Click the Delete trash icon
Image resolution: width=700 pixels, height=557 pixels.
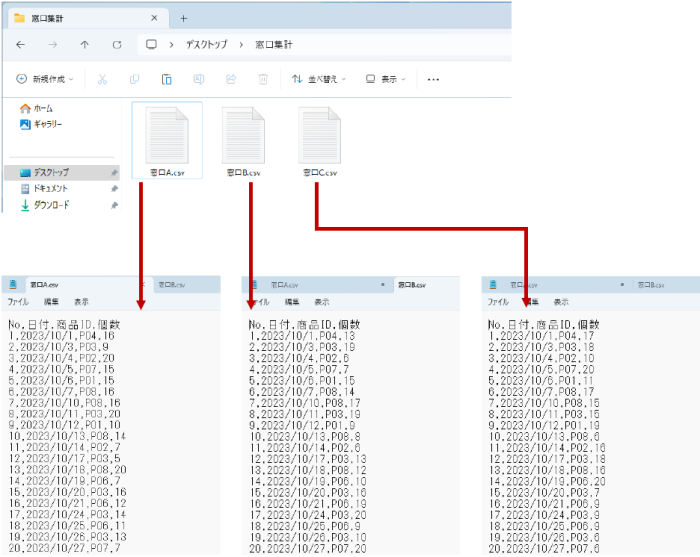pyautogui.click(x=262, y=79)
